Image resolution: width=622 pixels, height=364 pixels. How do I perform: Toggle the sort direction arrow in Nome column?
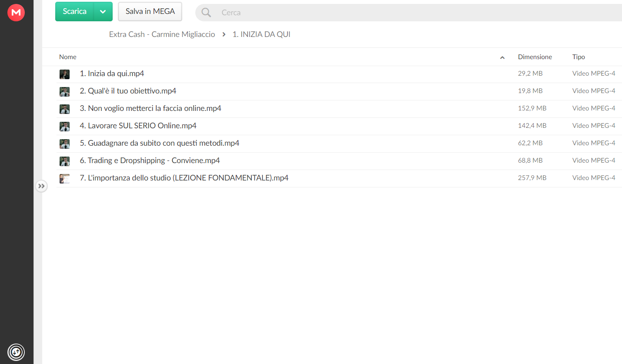(502, 57)
